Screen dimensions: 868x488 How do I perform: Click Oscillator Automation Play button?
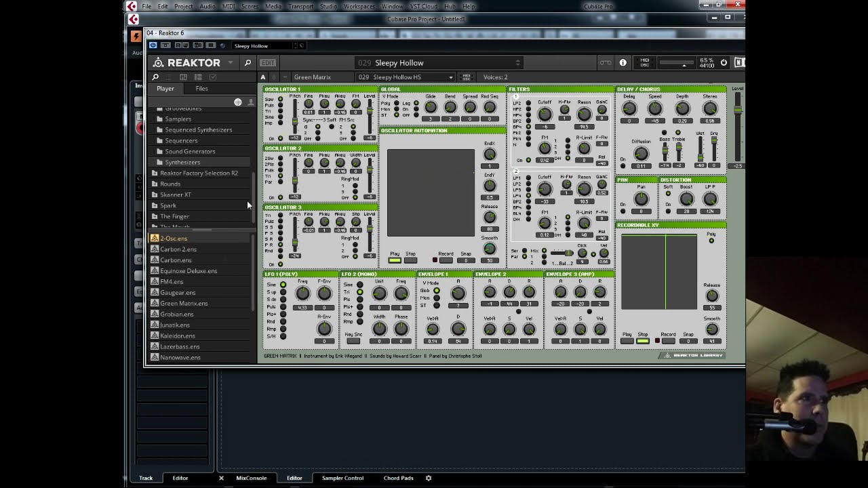tap(395, 260)
